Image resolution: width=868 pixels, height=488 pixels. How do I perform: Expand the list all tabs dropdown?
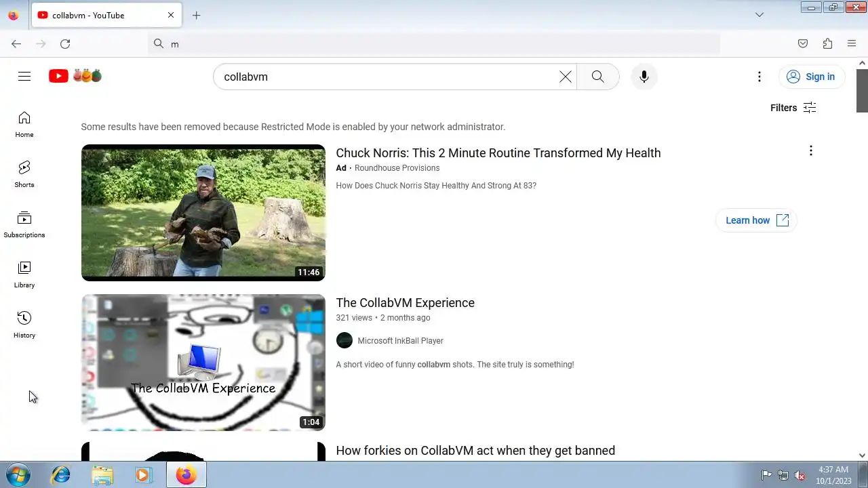(759, 15)
